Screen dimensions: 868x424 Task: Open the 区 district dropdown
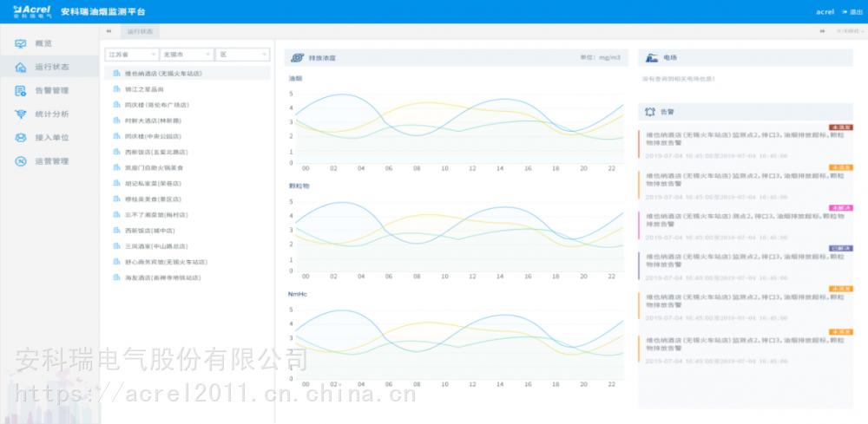click(x=242, y=55)
